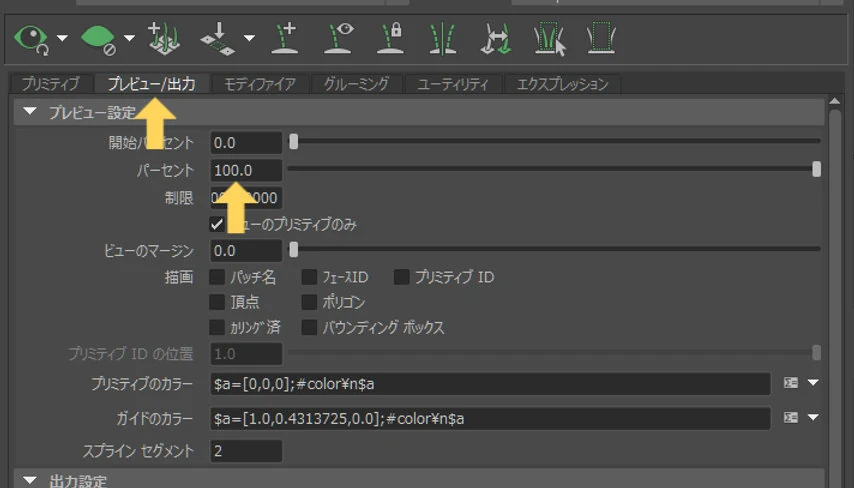Open the グルーミング tab
Screen dimensions: 854x488
[356, 84]
